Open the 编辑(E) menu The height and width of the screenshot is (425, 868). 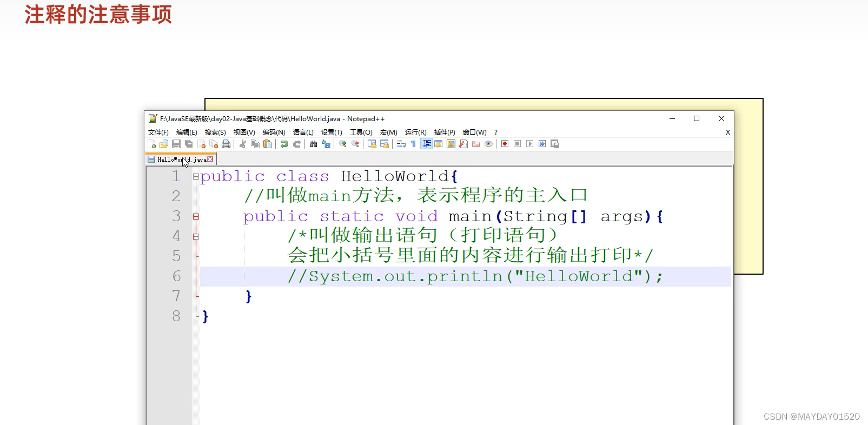point(187,132)
